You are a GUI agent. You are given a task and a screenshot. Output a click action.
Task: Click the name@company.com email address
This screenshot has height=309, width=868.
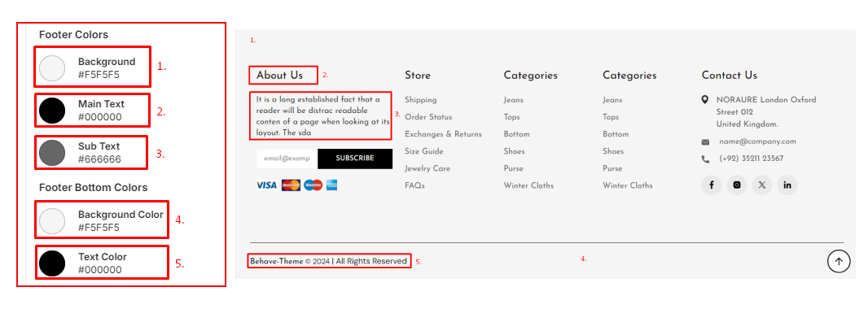[x=757, y=141]
